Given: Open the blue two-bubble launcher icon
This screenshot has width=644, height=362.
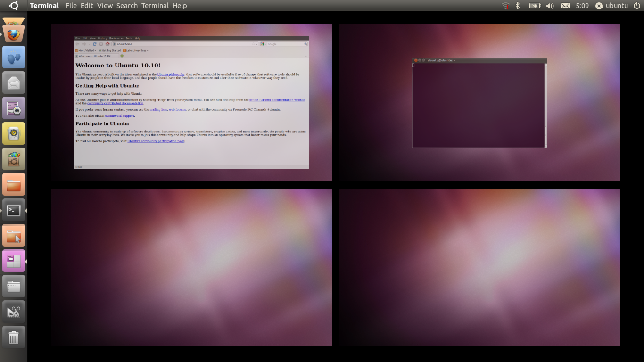Looking at the screenshot, I should coord(14,57).
